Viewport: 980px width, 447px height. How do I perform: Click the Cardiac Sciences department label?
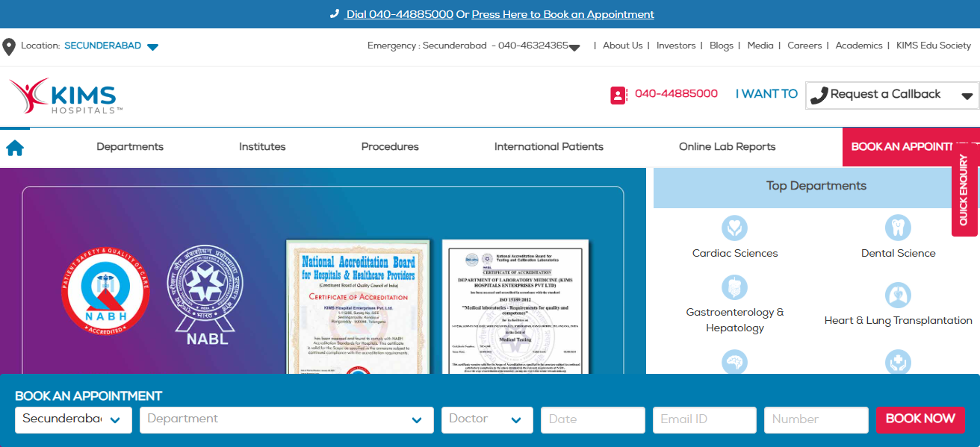tap(735, 254)
